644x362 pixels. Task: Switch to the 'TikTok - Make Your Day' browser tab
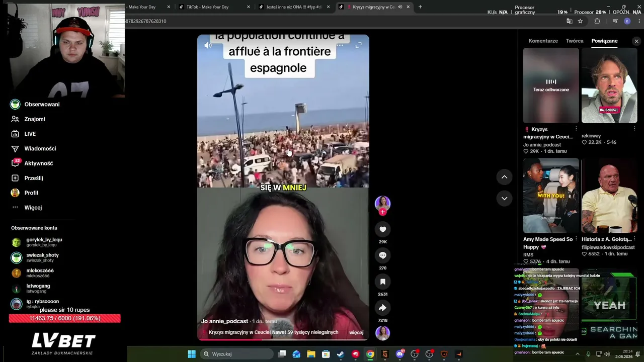pos(214,7)
